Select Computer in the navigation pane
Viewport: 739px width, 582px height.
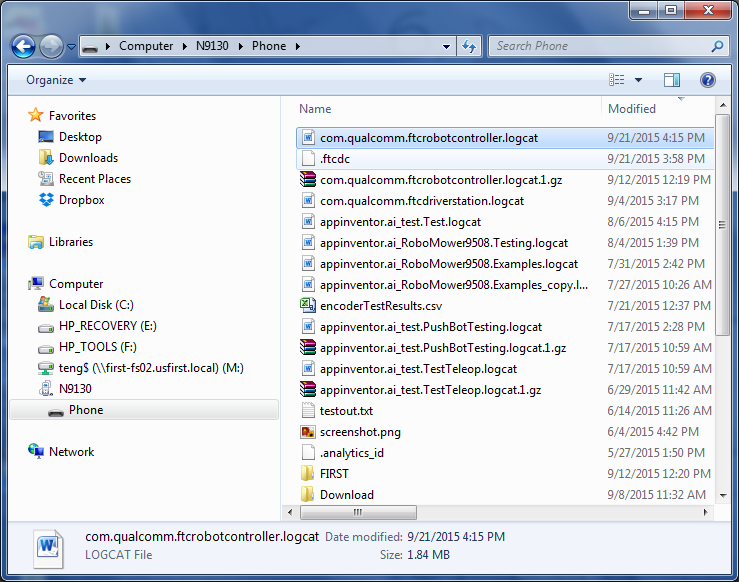(76, 284)
